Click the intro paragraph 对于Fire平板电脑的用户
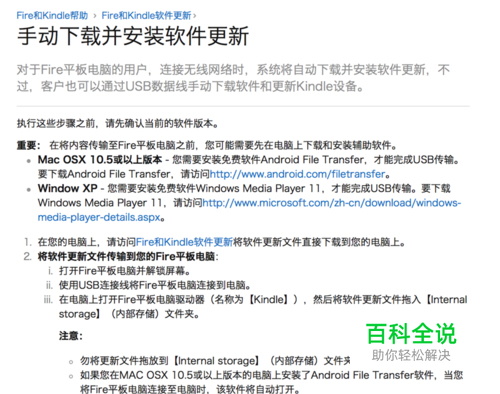The height and width of the screenshot is (394, 500). click(x=233, y=78)
